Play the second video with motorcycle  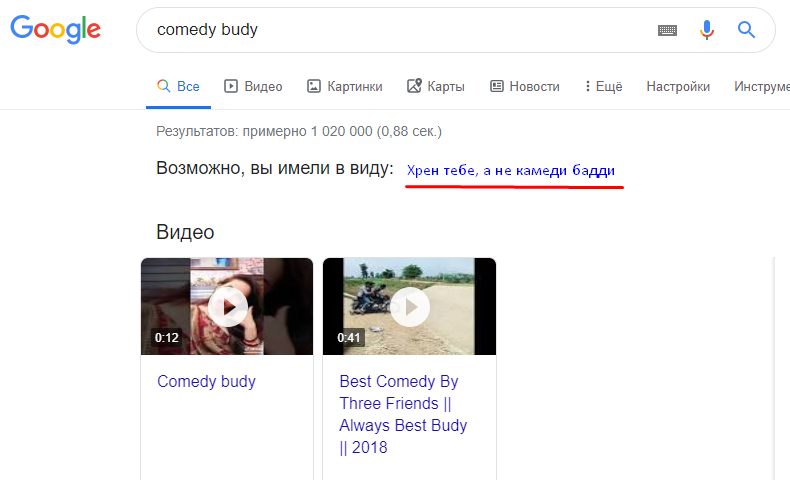point(410,306)
